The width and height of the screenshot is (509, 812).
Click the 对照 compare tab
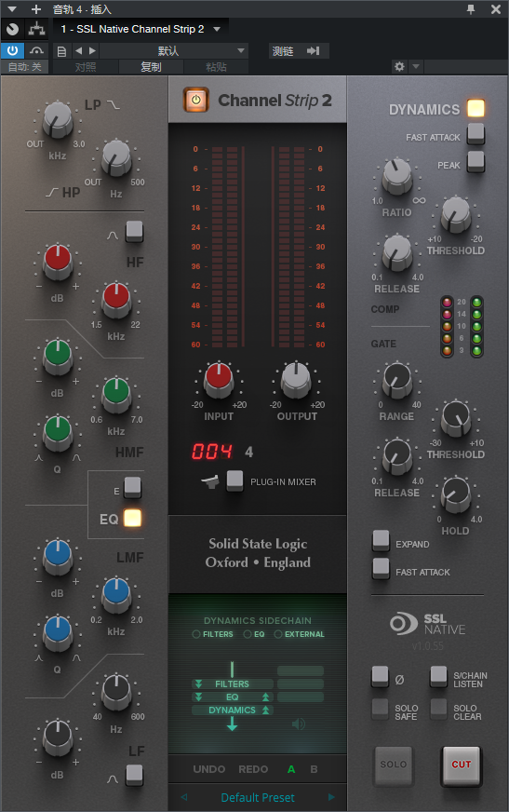tap(86, 67)
